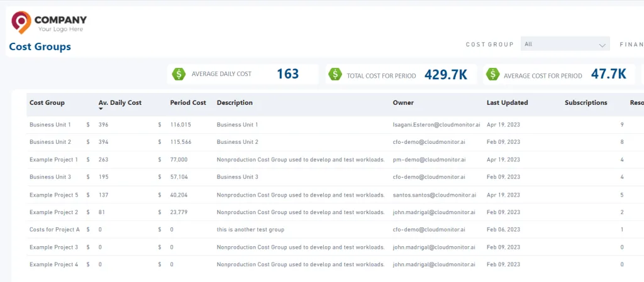Select the Average Cost for Period card 47.7K
The height and width of the screenshot is (282, 644).
click(x=559, y=74)
